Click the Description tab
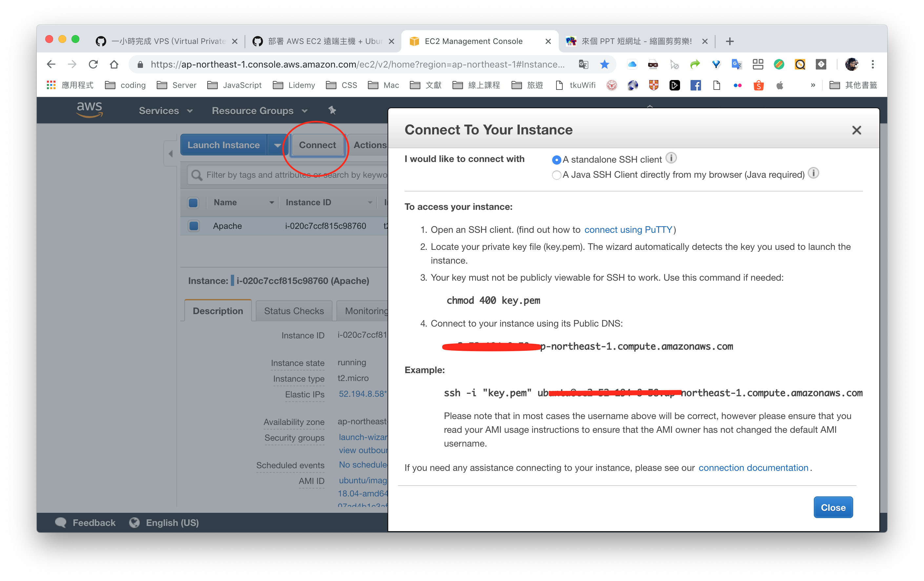924x581 pixels. click(217, 310)
